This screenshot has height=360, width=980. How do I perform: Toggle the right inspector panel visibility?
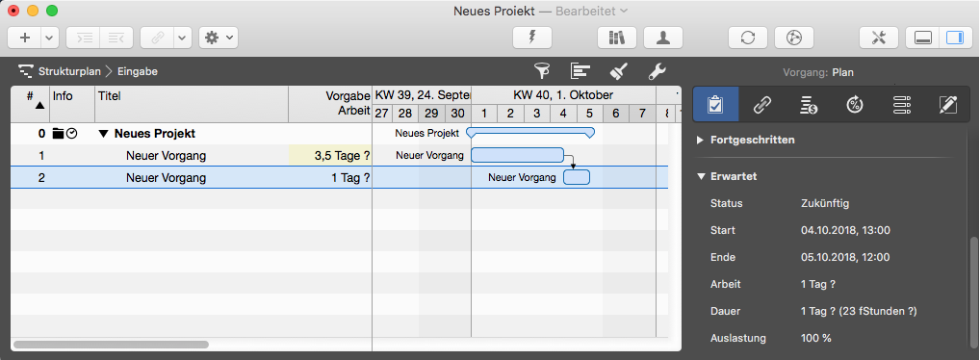pyautogui.click(x=954, y=38)
